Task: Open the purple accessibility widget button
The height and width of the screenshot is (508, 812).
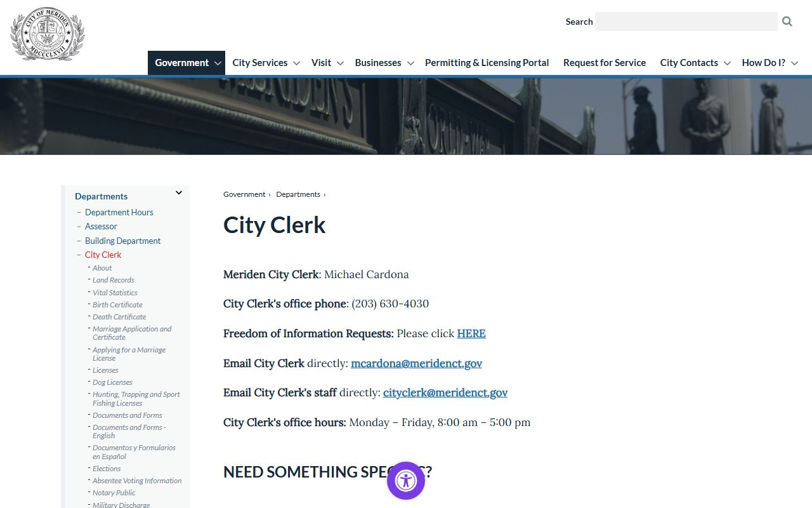Action: click(406, 481)
